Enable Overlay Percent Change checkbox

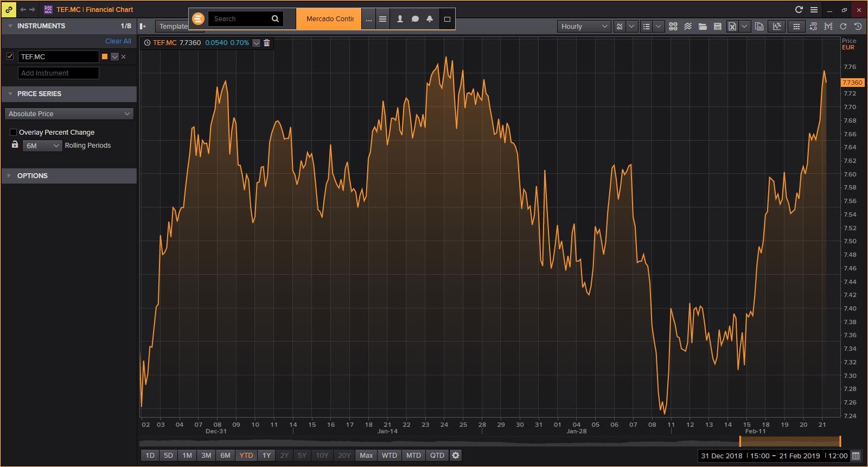[x=13, y=132]
